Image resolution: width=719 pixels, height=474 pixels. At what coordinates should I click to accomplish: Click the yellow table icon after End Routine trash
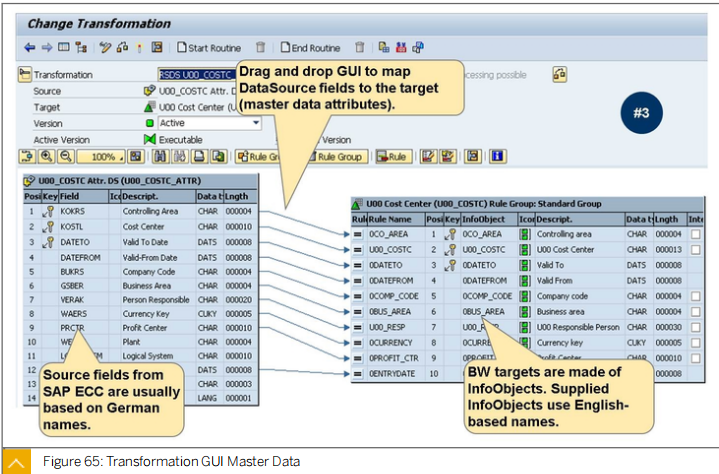[384, 47]
